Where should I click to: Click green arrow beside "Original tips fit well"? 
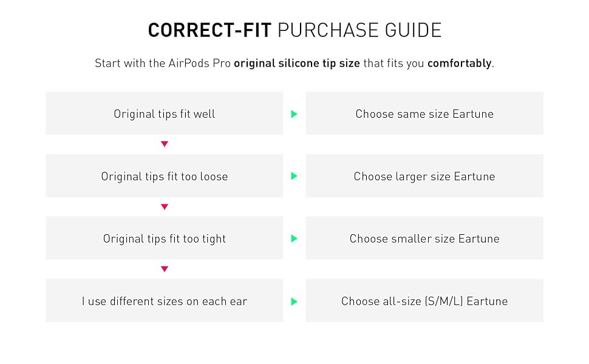tap(294, 114)
